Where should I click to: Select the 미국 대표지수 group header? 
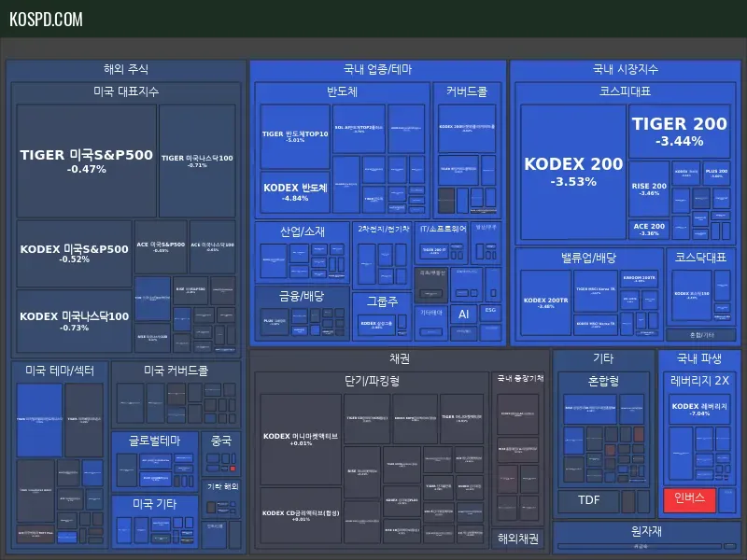pyautogui.click(x=126, y=91)
